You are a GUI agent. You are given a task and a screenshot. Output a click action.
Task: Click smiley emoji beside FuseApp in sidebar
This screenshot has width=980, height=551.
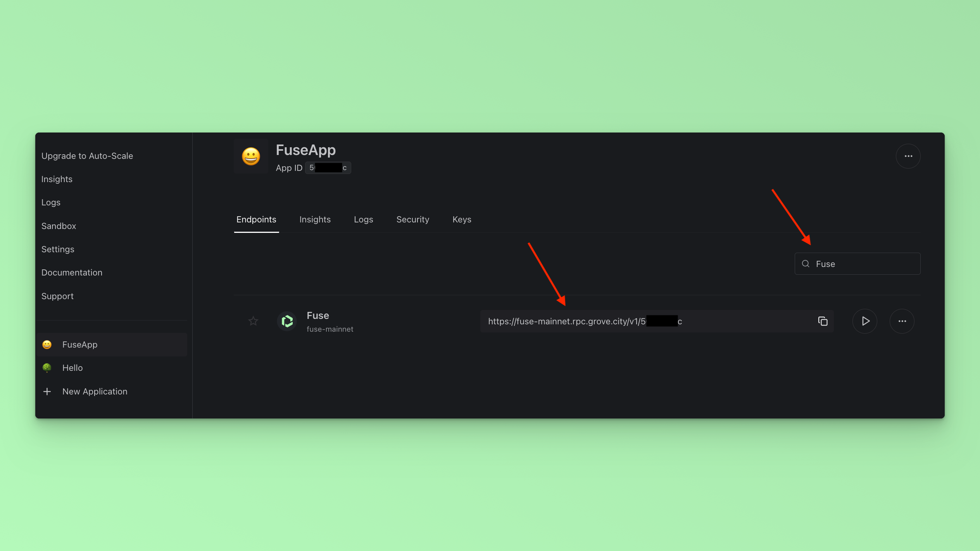click(x=47, y=344)
